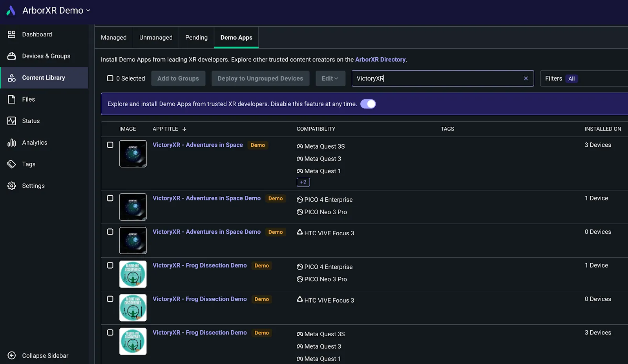This screenshot has height=364, width=628.
Task: Open the Frog Dissection Demo thumbnail
Action: (133, 274)
